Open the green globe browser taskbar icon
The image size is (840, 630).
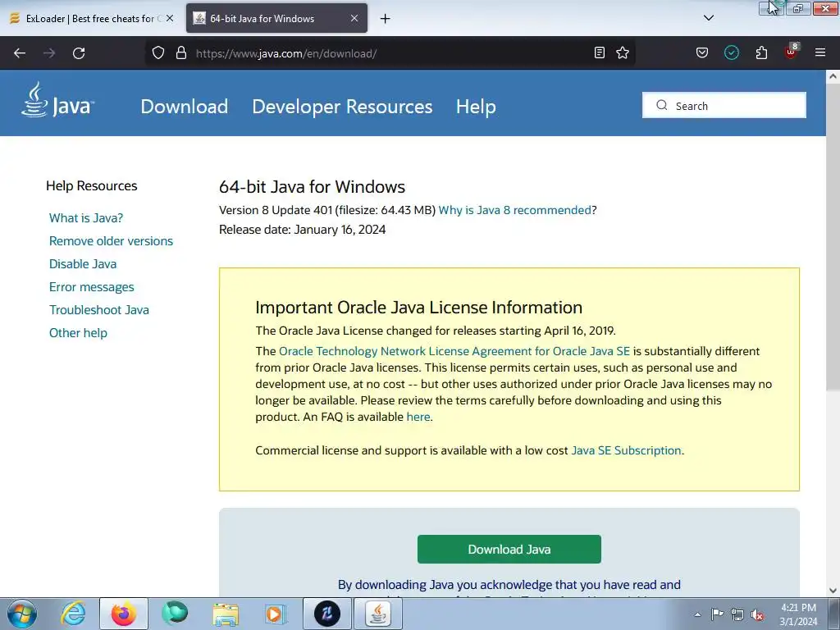click(175, 614)
